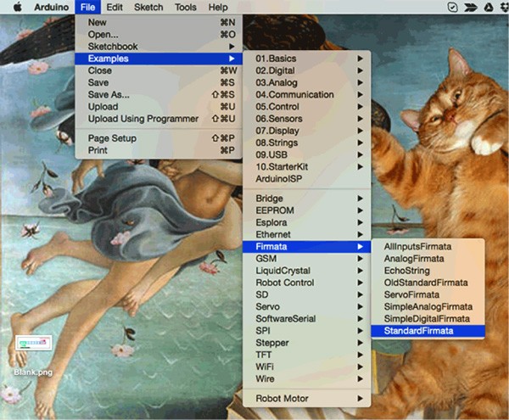
Task: Click the checkmark status icon in the menu bar
Action: [x=452, y=7]
